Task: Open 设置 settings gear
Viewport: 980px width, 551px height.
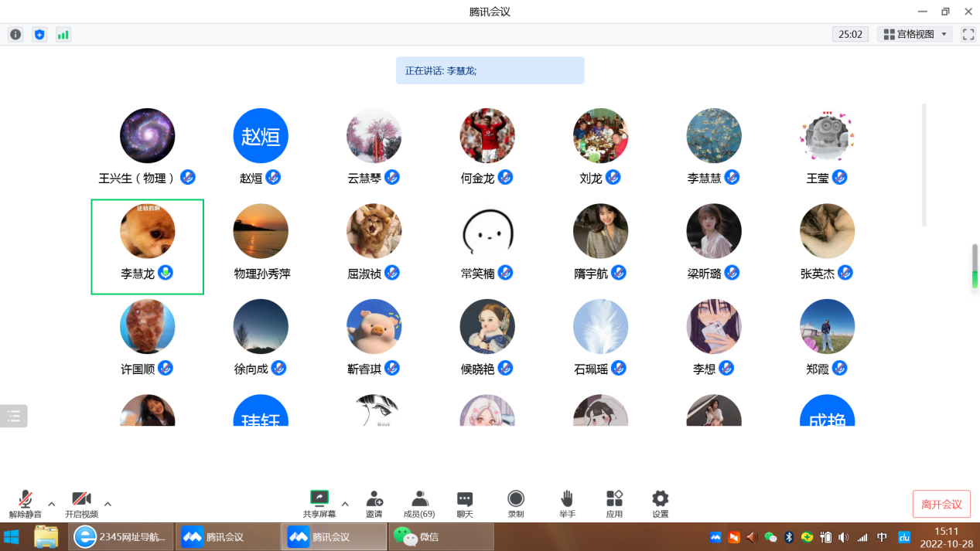Action: [660, 503]
